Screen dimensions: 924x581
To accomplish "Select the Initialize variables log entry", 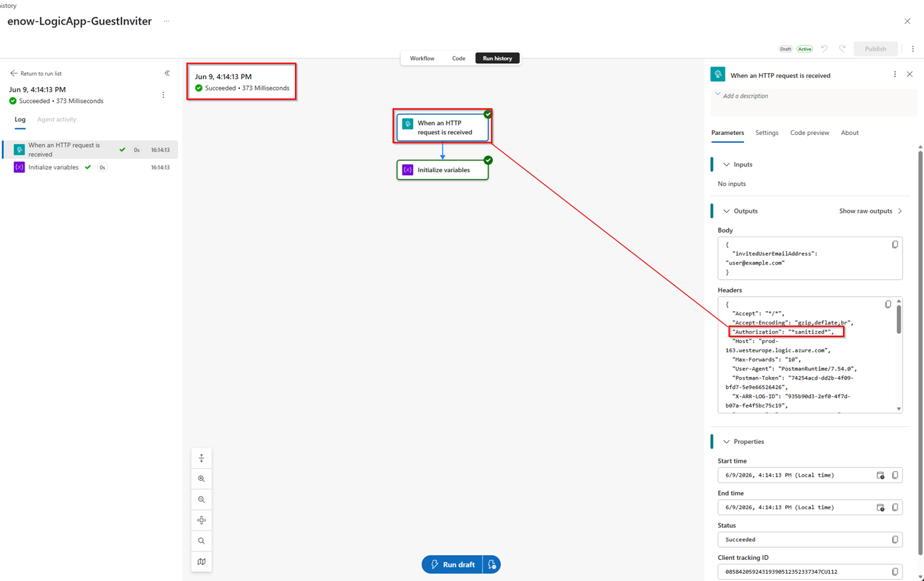I will (90, 168).
